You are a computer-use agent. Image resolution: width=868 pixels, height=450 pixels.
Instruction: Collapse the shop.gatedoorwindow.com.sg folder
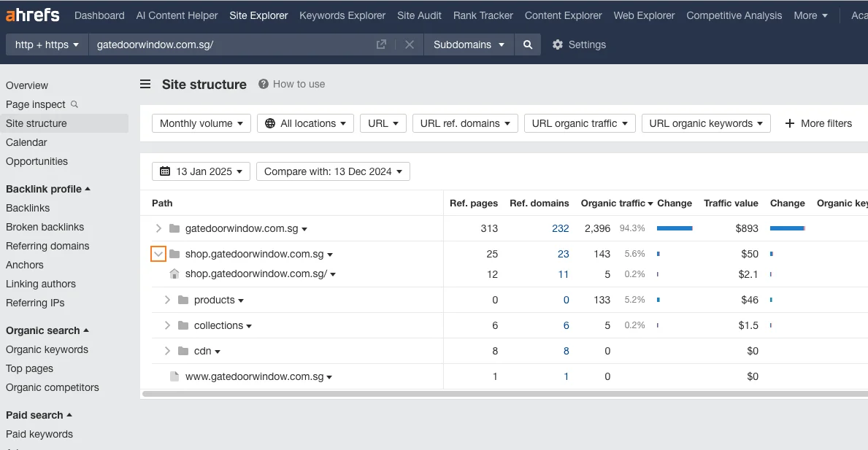(x=158, y=254)
